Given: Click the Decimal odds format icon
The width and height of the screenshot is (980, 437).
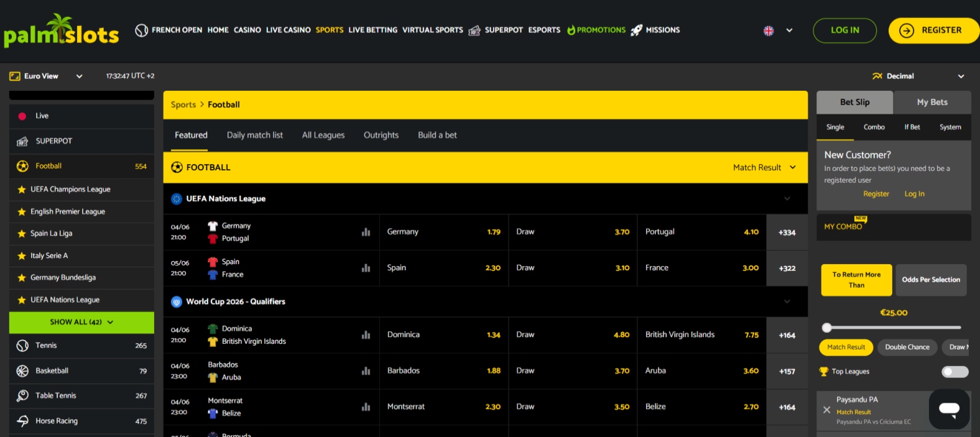Looking at the screenshot, I should tap(877, 76).
